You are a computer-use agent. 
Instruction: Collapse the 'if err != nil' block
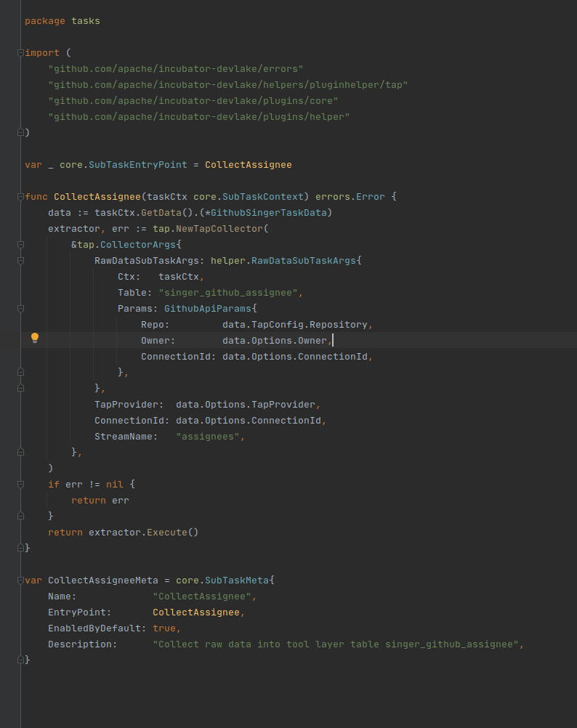point(20,485)
